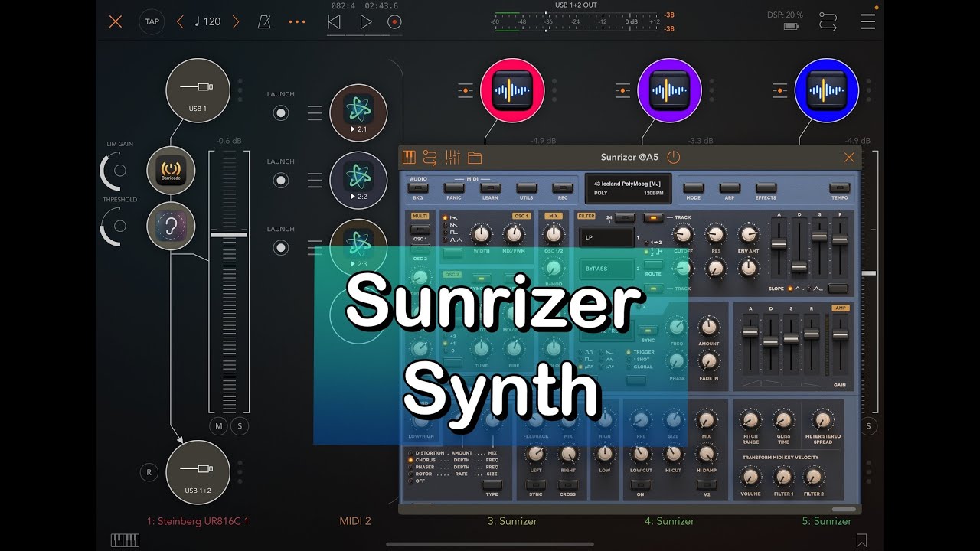
Task: Open the Barricade effect plugin
Action: click(x=171, y=170)
